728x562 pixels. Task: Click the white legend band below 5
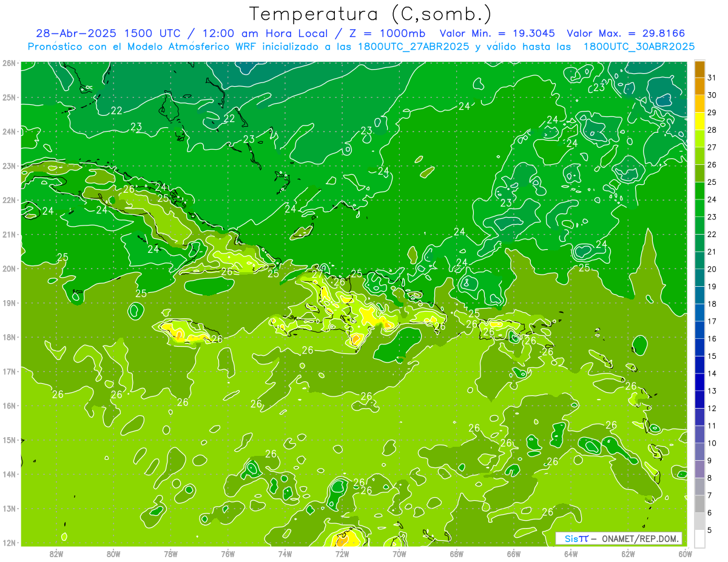click(699, 538)
